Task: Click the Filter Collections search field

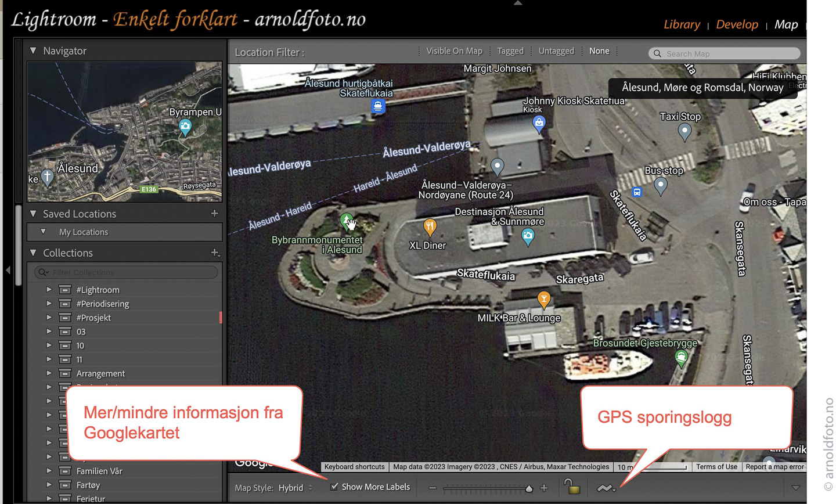Action: pyautogui.click(x=126, y=272)
